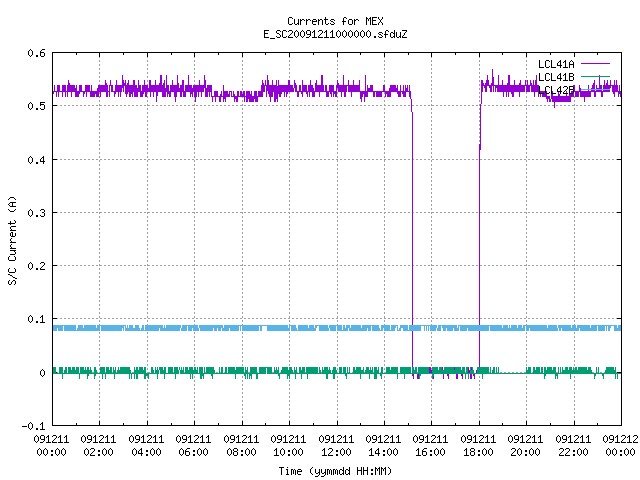The height and width of the screenshot is (480, 640).
Task: Click the y-axis tick value 0.6
Action: click(x=36, y=53)
